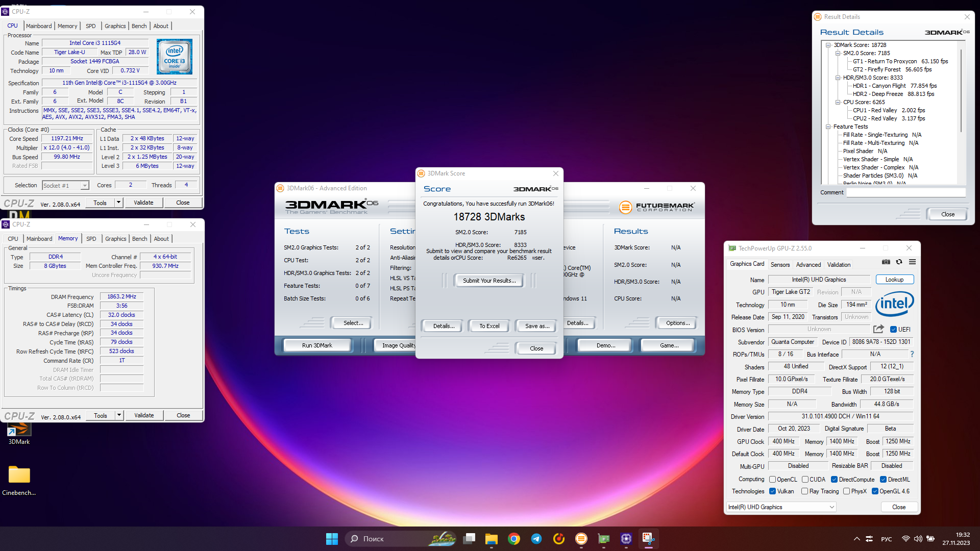Open Tools dropdown arrow in bottom CPU-Z window
Screen dimensions: 980x551
click(x=119, y=415)
